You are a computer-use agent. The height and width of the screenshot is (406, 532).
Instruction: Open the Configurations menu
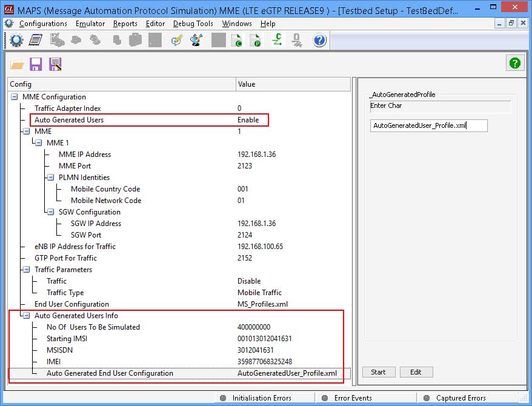tap(43, 24)
